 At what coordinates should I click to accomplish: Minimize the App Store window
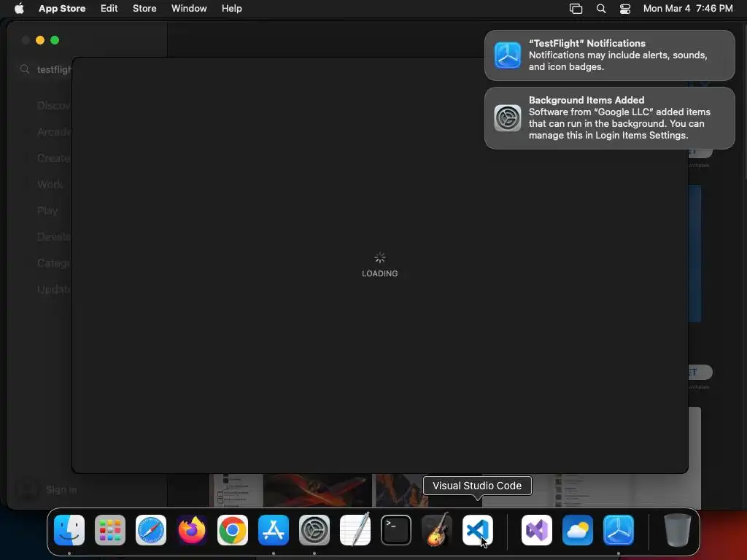point(40,41)
